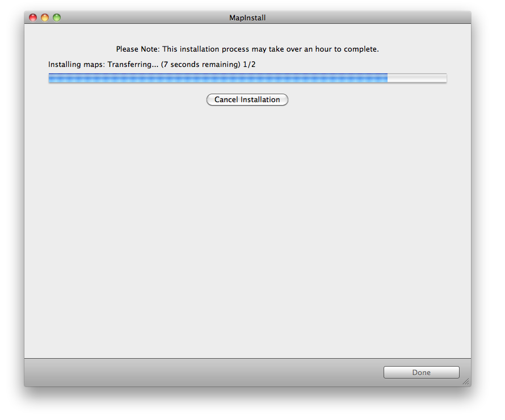The width and height of the screenshot is (505, 420).
Task: Click the '1/2' map counter
Action: pyautogui.click(x=249, y=65)
